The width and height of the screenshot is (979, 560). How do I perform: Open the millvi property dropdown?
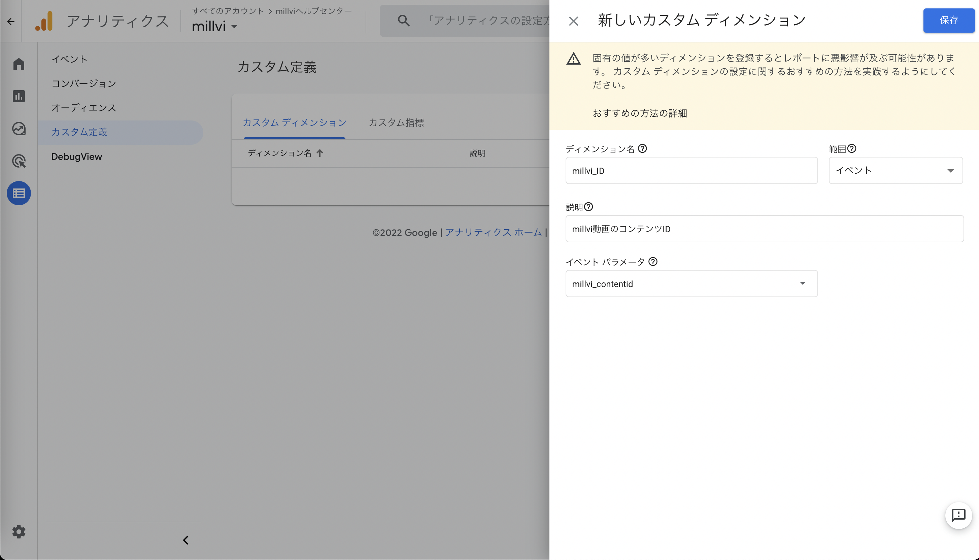click(x=215, y=27)
